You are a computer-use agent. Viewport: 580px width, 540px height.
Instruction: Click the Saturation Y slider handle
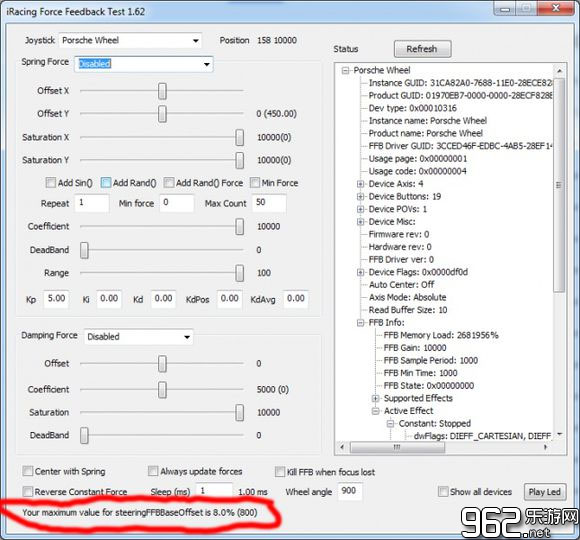click(240, 161)
